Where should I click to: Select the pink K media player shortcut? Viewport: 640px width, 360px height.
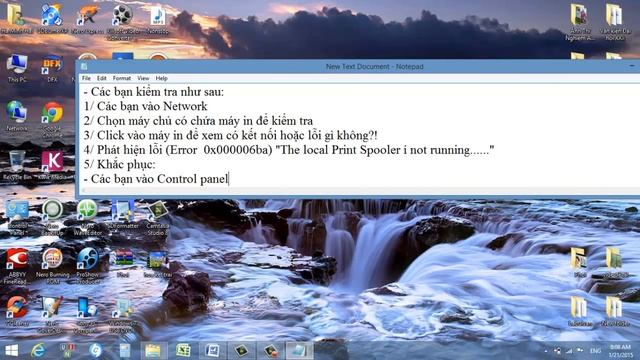pyautogui.click(x=52, y=165)
